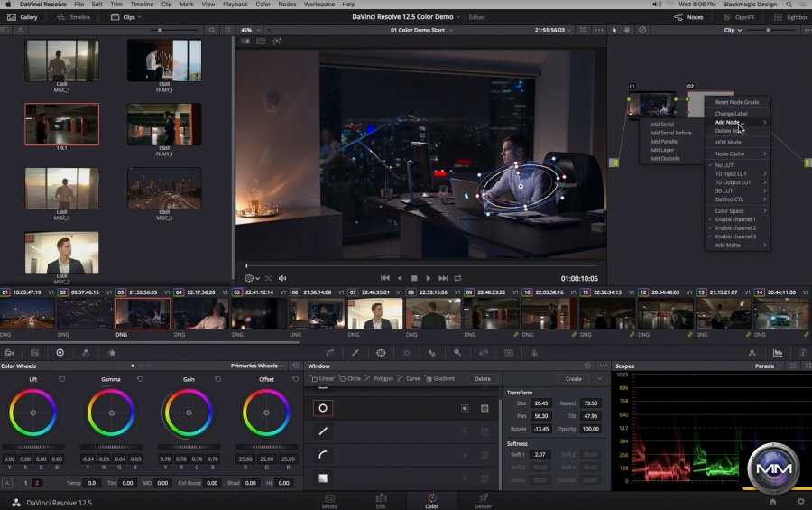812x510 pixels.
Task: Open the Power Window palette icon
Action: (381, 353)
